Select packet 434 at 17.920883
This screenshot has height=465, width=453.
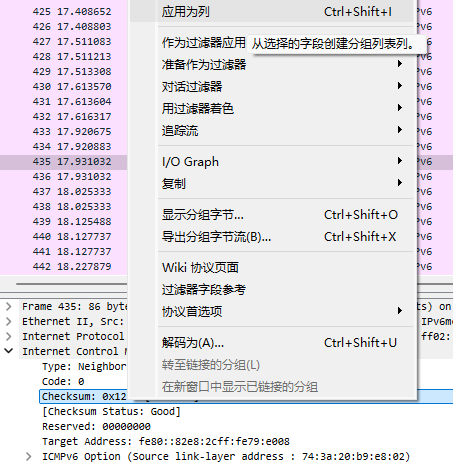click(x=63, y=147)
